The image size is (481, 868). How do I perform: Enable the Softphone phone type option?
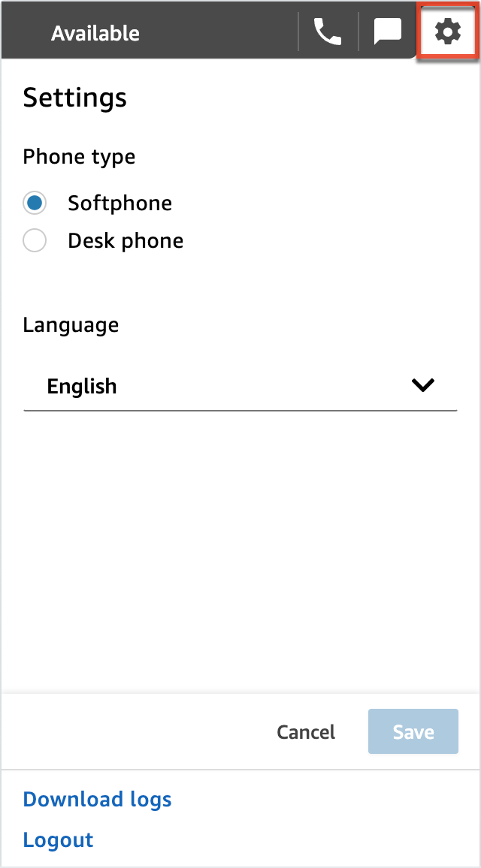(x=35, y=203)
